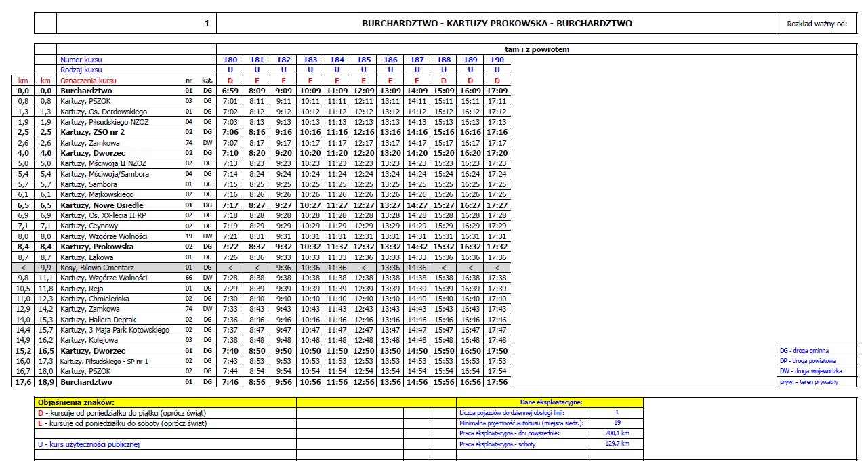Click the stop 'Kartuzy, Ceynowy'
The height and width of the screenshot is (468, 868).
pyautogui.click(x=89, y=226)
